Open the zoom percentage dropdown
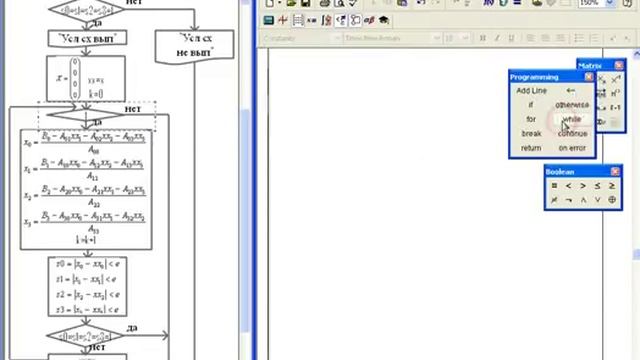 coord(610,3)
